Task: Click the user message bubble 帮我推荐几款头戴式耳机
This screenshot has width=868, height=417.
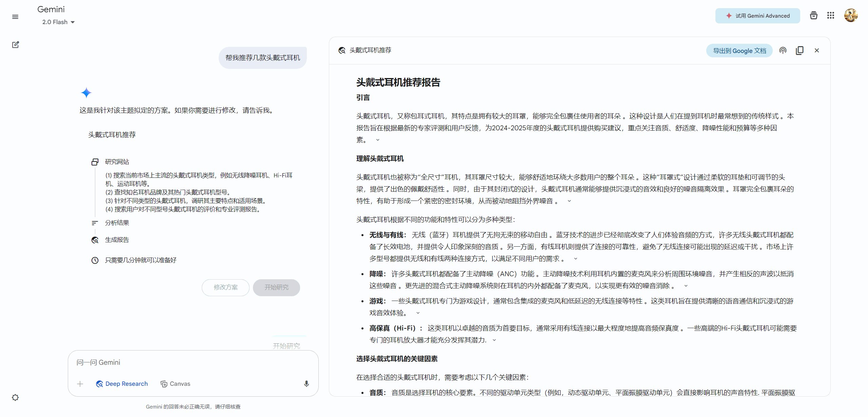Action: point(263,58)
